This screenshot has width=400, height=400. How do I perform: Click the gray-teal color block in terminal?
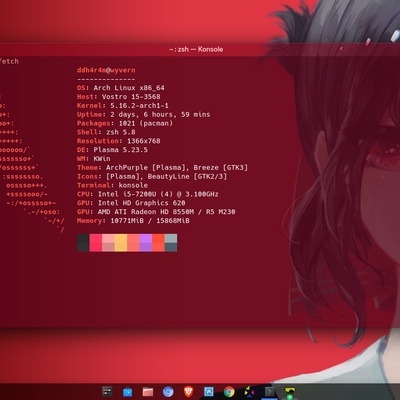[x=171, y=243]
